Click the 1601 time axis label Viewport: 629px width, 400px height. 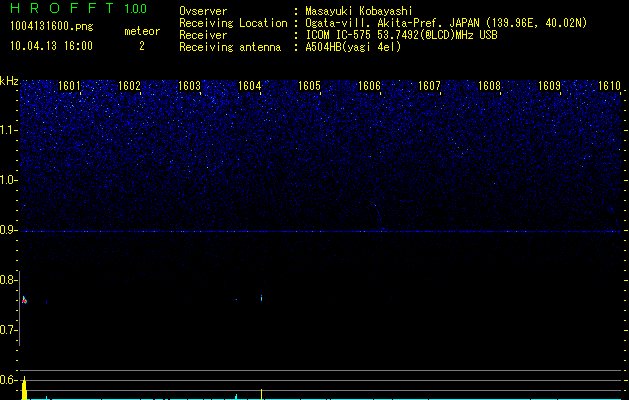click(69, 86)
